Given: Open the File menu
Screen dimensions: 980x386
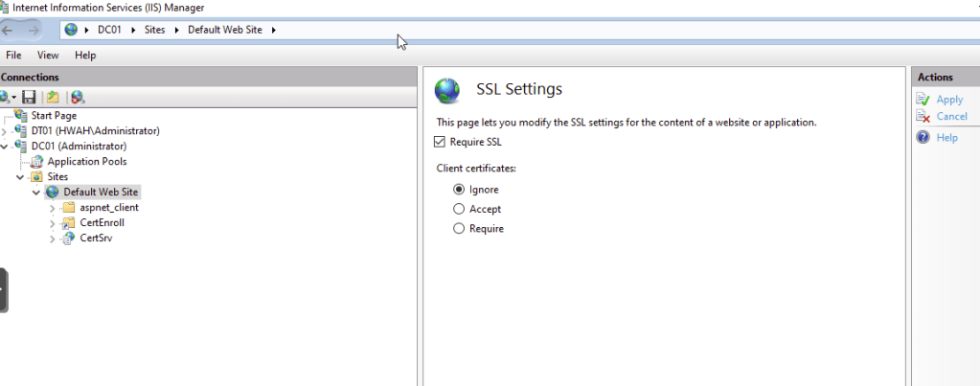Looking at the screenshot, I should (13, 56).
